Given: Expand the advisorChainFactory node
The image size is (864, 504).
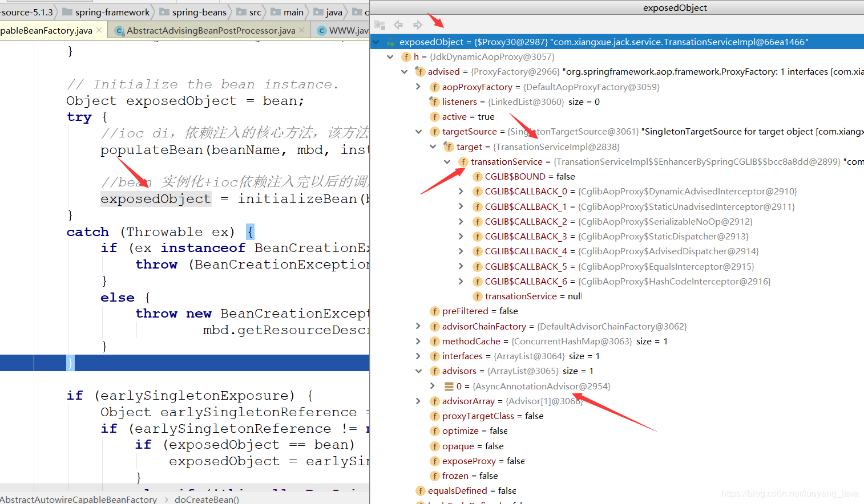Looking at the screenshot, I should [418, 326].
